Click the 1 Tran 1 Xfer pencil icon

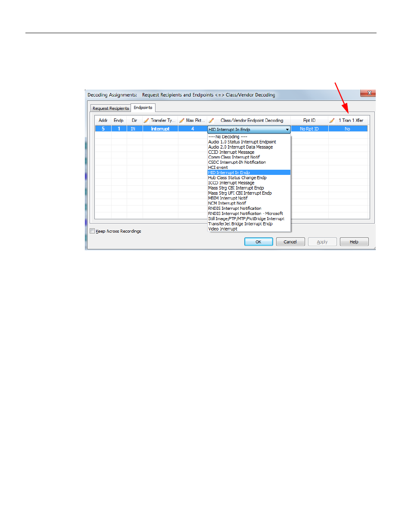332,121
